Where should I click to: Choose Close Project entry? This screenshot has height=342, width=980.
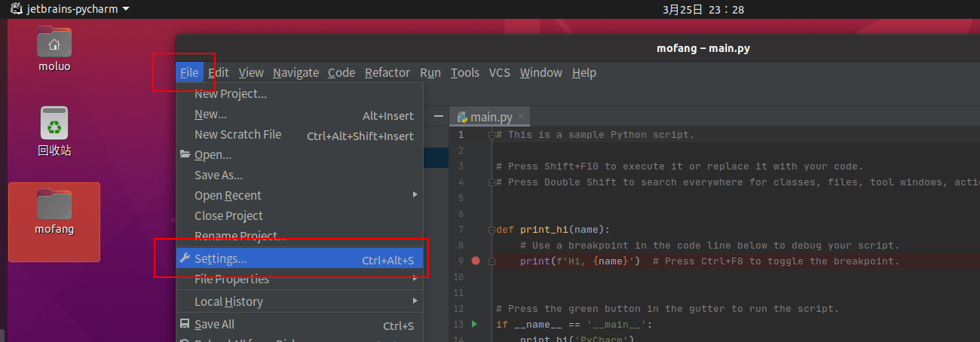[299, 216]
